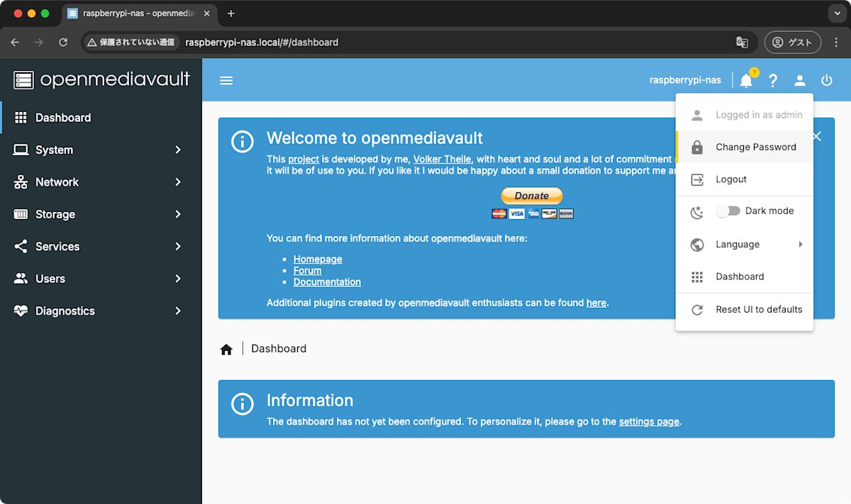The width and height of the screenshot is (851, 504).
Task: Expand the Diagnostics menu chevron
Action: 178,310
